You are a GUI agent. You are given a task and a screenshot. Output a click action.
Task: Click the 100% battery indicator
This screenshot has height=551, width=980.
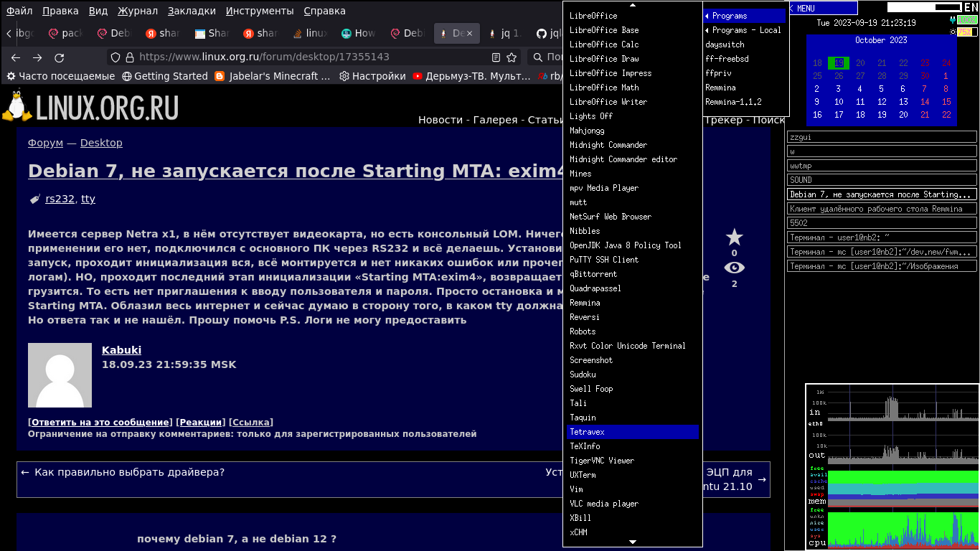[x=966, y=20]
